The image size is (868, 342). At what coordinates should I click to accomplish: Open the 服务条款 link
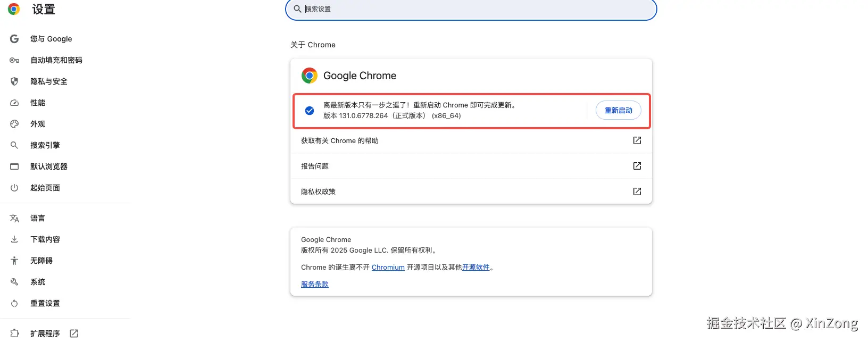[315, 285]
